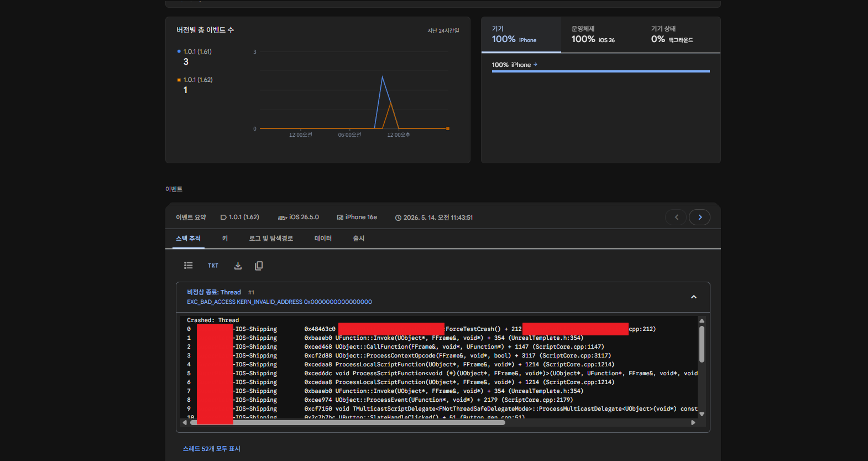Click the blue 1.0.1 (1.61) legend dot
The height and width of the screenshot is (461, 868).
click(179, 51)
